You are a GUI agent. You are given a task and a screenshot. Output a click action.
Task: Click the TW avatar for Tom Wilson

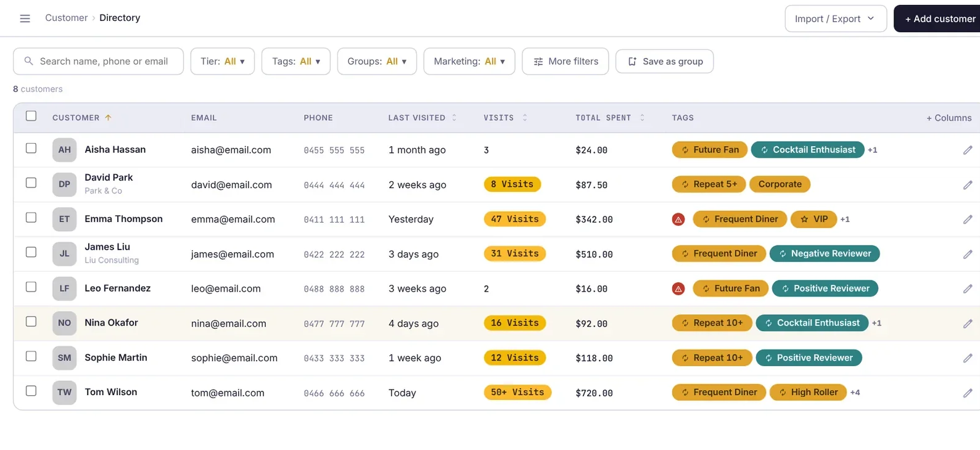64,392
